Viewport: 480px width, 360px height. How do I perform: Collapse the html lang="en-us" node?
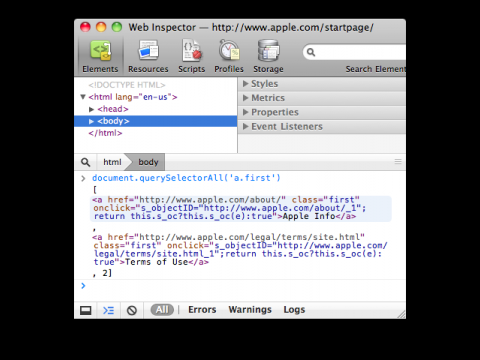pyautogui.click(x=83, y=97)
